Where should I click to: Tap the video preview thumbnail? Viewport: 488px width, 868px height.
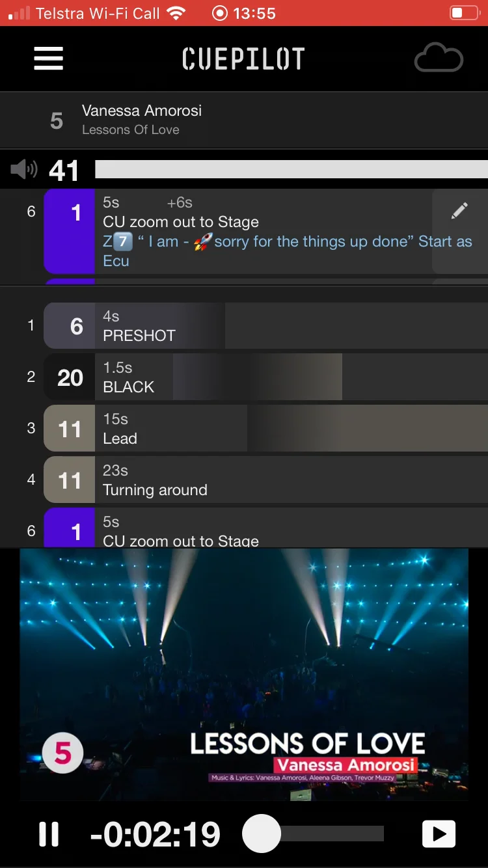click(244, 674)
